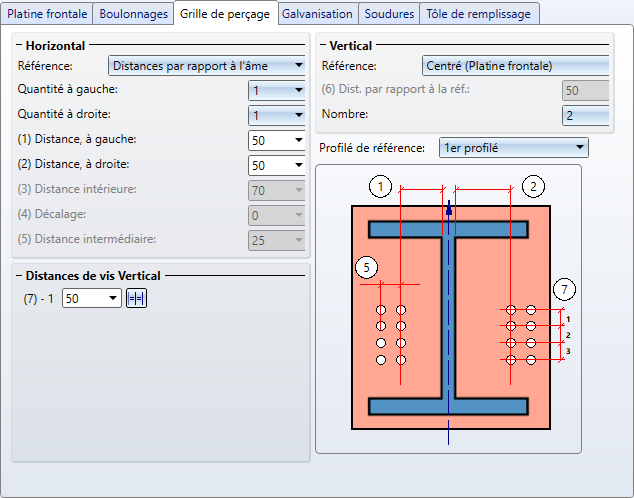Screen dimensions: 634x498
Task: Click circled number 5 in the diagram
Action: point(366,267)
